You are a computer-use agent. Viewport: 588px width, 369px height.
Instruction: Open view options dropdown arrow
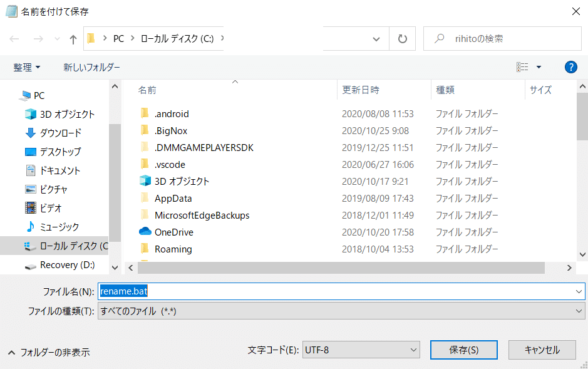tap(539, 67)
